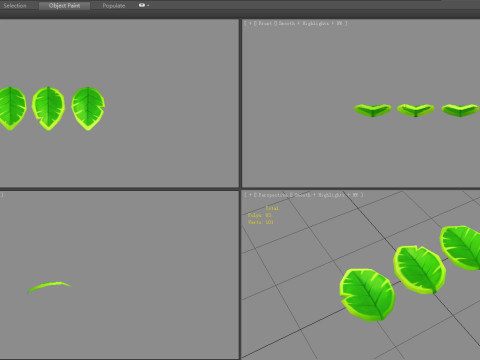Select the nearest leaf in the Perspective viewport
This screenshot has height=360, width=480.
tap(367, 295)
